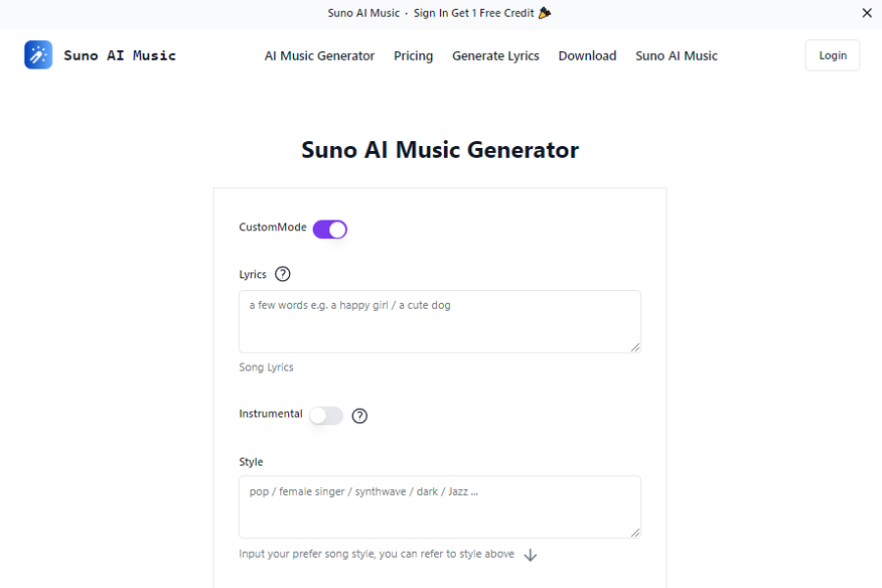Viewport: 882px width, 588px height.
Task: Select Pricing in the navigation bar
Action: 413,56
